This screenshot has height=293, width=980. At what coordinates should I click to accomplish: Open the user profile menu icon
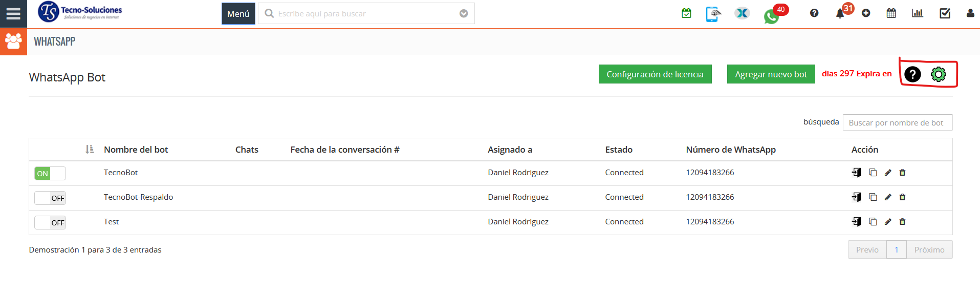pyautogui.click(x=970, y=13)
